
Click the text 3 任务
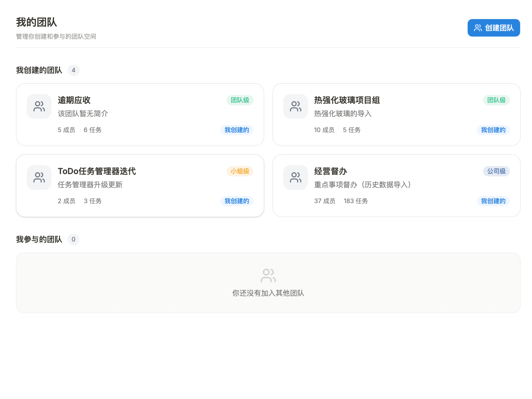[x=93, y=201]
